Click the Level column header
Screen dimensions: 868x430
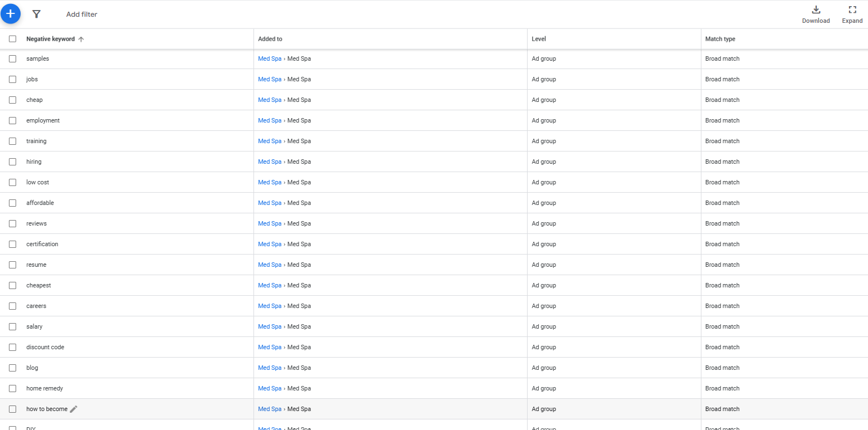[539, 39]
